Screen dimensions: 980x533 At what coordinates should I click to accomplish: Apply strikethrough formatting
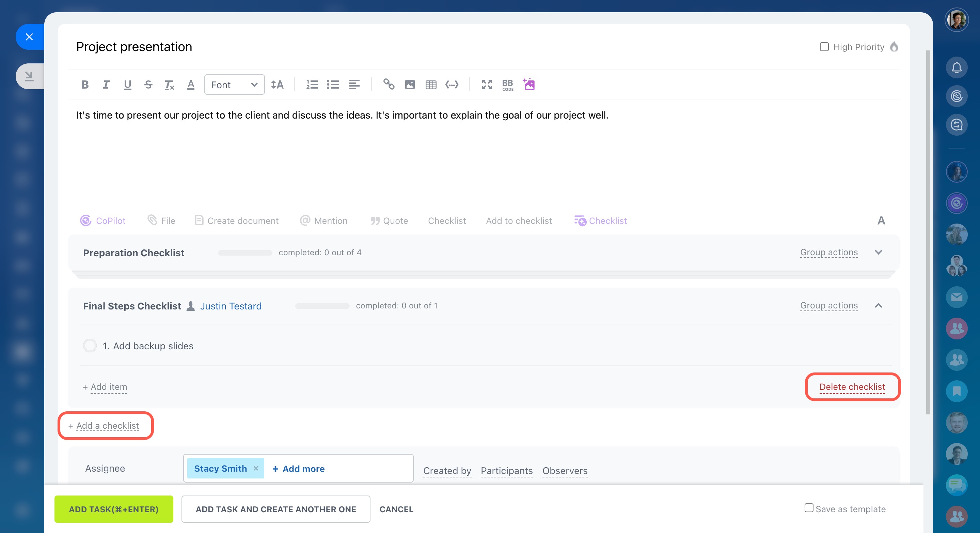[x=148, y=85]
